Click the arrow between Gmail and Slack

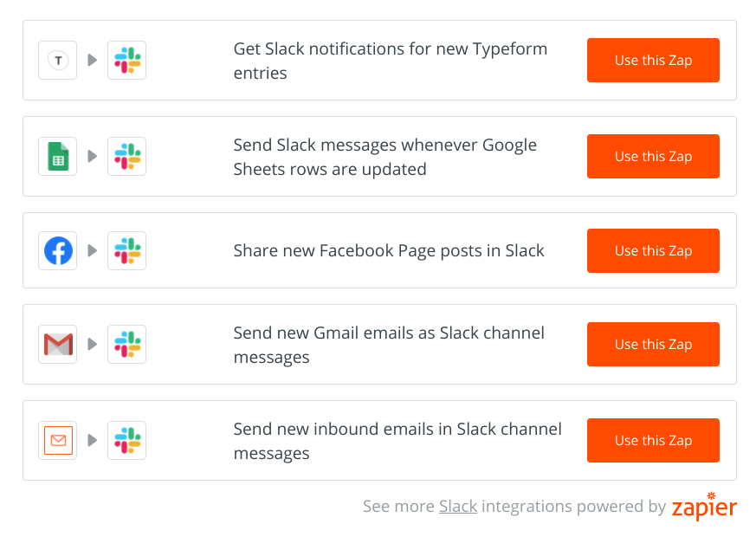93,345
